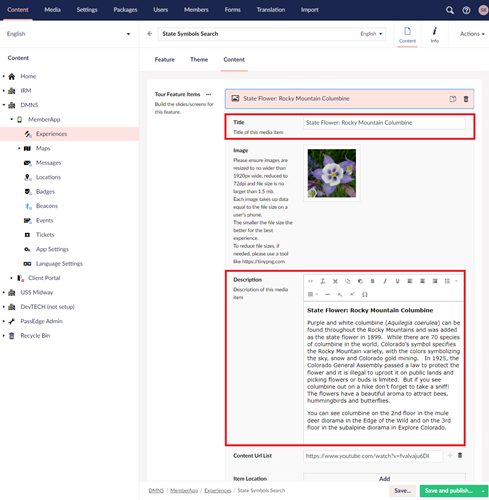
Task: Switch to the Feature tab
Action: click(x=165, y=60)
